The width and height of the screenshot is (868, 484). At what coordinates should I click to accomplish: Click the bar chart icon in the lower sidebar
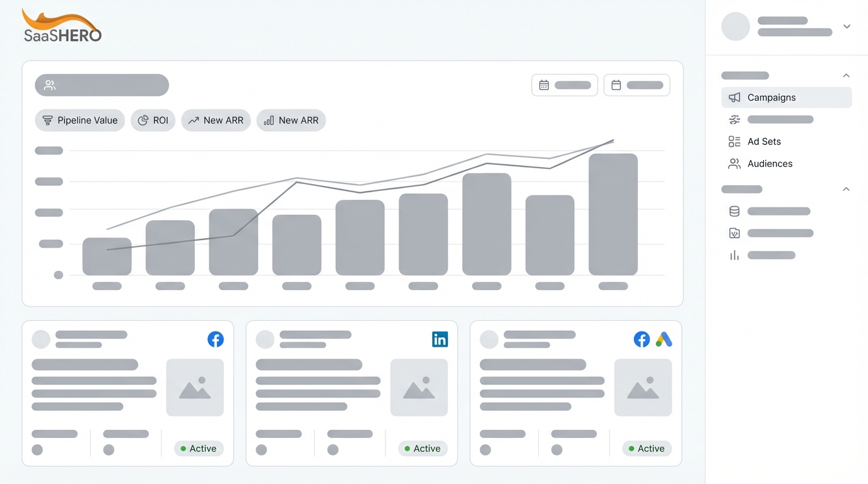coord(734,255)
